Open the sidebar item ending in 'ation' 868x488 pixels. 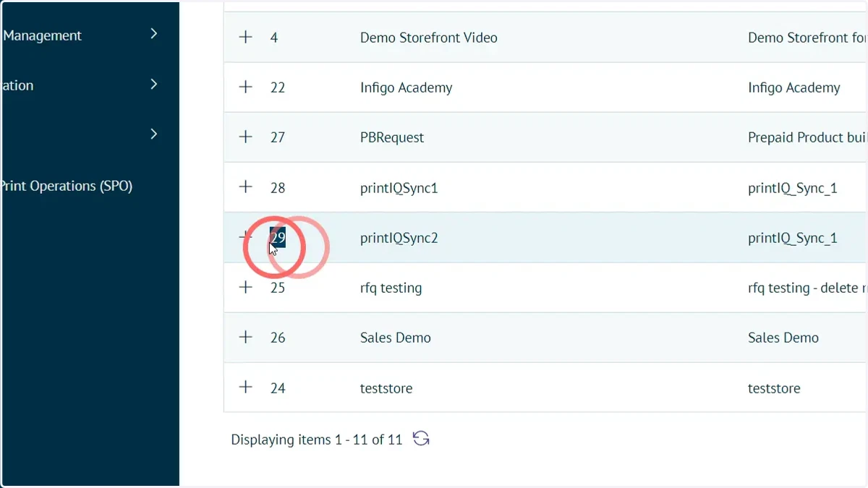click(17, 85)
